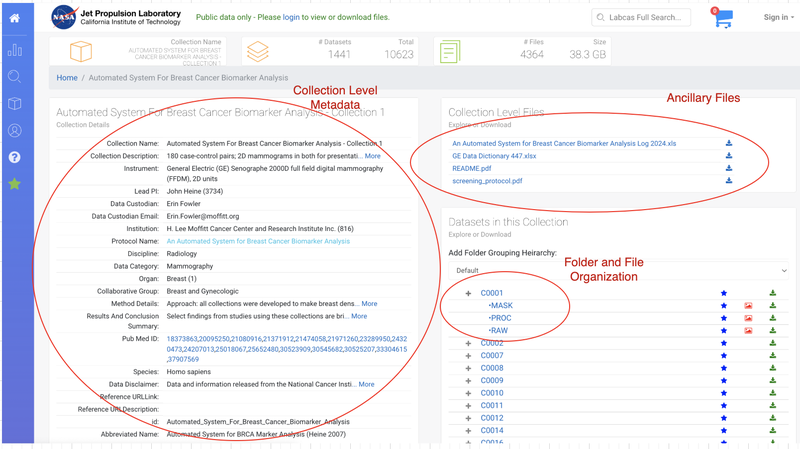Screen dimensions: 800x449
Task: Download the README.pdf file via its icon
Action: (x=729, y=169)
